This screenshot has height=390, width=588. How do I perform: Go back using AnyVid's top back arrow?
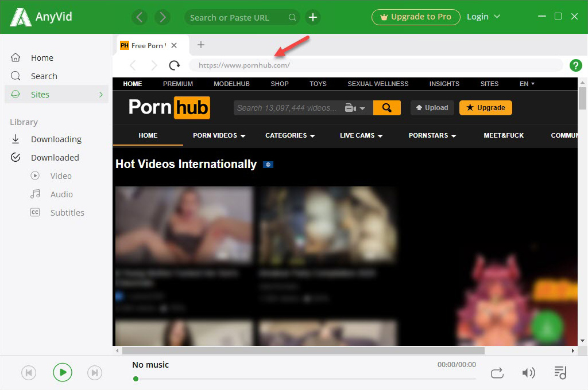point(140,17)
